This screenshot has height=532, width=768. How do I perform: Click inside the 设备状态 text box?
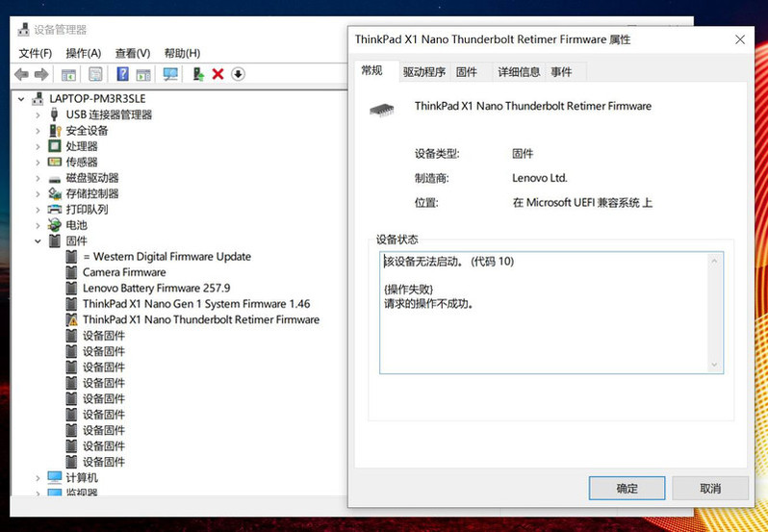(544, 313)
